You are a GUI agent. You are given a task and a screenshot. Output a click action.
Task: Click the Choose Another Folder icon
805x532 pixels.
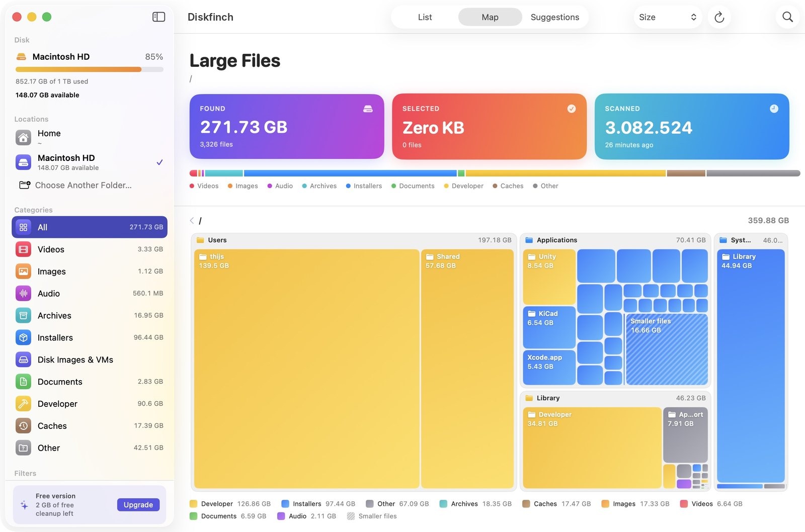coord(25,185)
